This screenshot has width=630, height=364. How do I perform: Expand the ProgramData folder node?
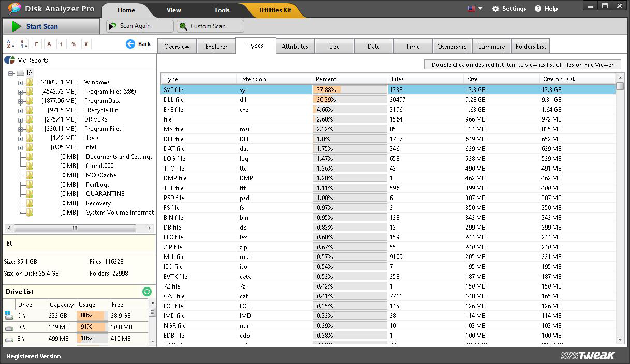[21, 101]
